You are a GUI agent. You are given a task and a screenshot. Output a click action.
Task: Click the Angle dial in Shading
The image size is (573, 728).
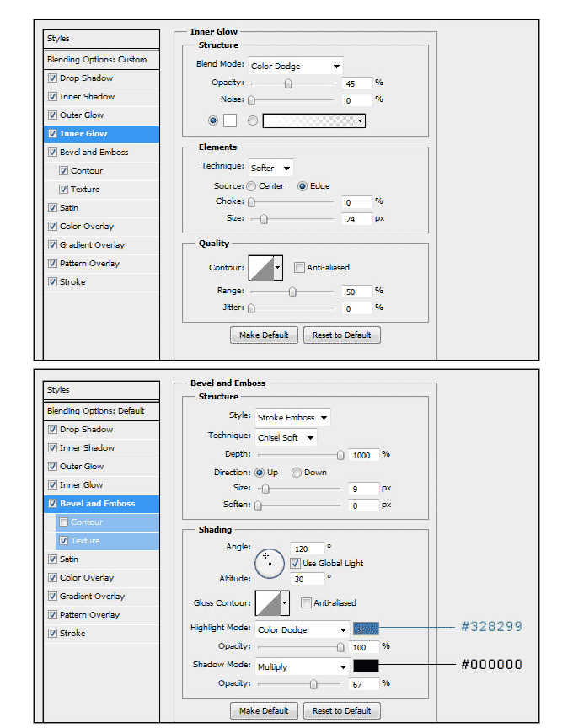tap(270, 564)
